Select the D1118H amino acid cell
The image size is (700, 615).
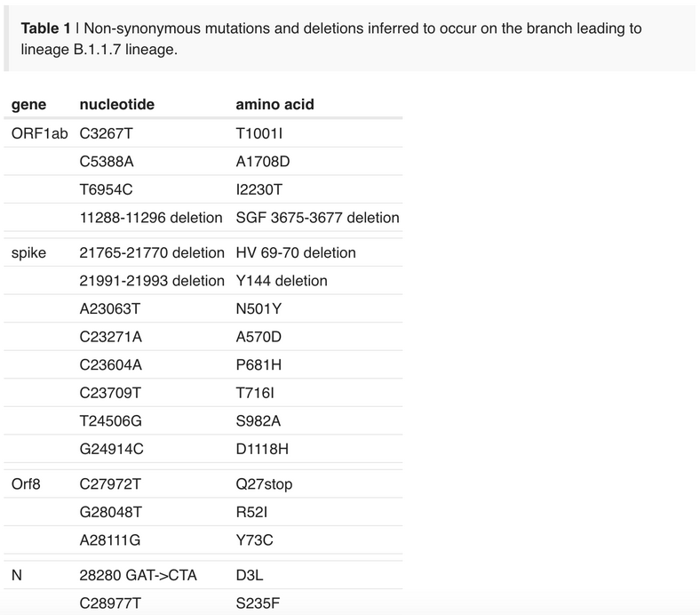[x=262, y=449]
